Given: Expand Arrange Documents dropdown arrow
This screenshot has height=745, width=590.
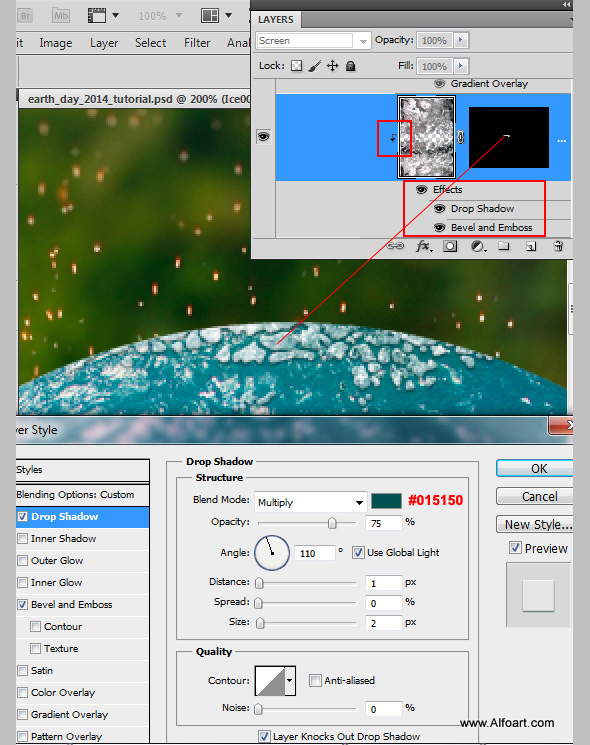Looking at the screenshot, I should click(228, 16).
